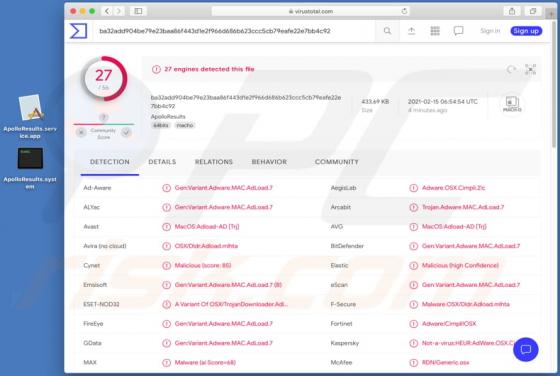
Task: Click the Safari address bar
Action: (310, 11)
